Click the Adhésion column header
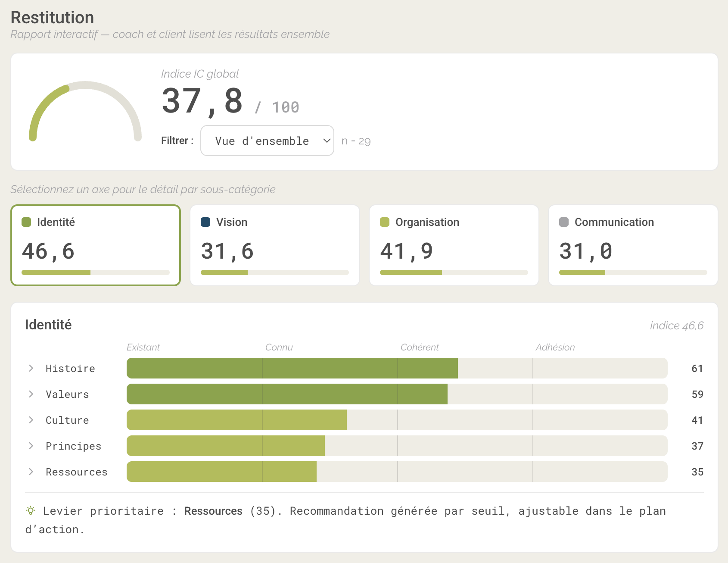 (x=555, y=347)
